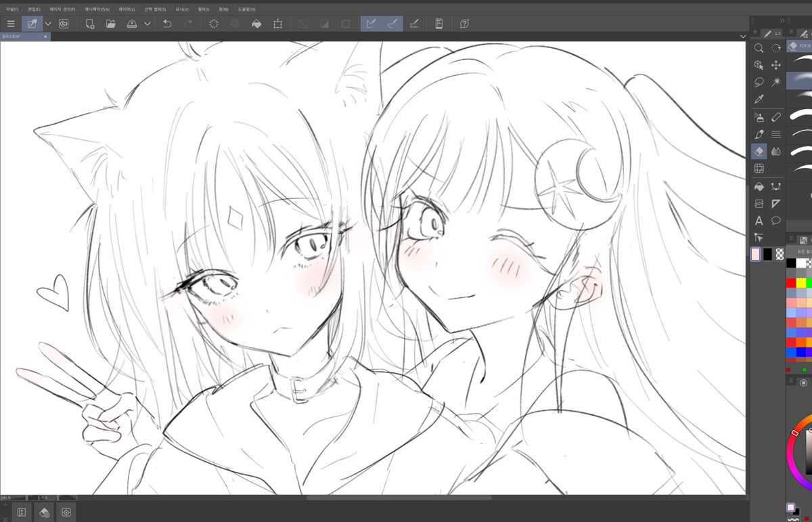Open the dropdown next to the save icon
The image size is (812, 522).
pos(148,24)
